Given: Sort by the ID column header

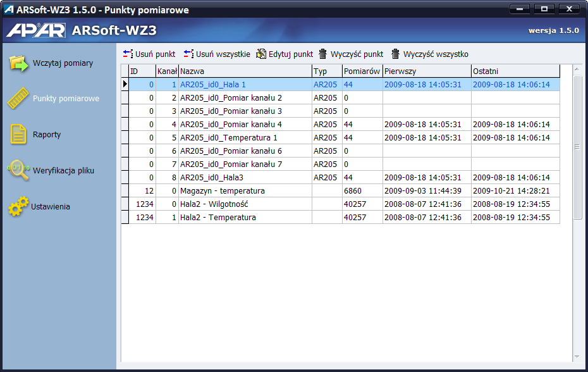Looking at the screenshot, I should click(142, 71).
